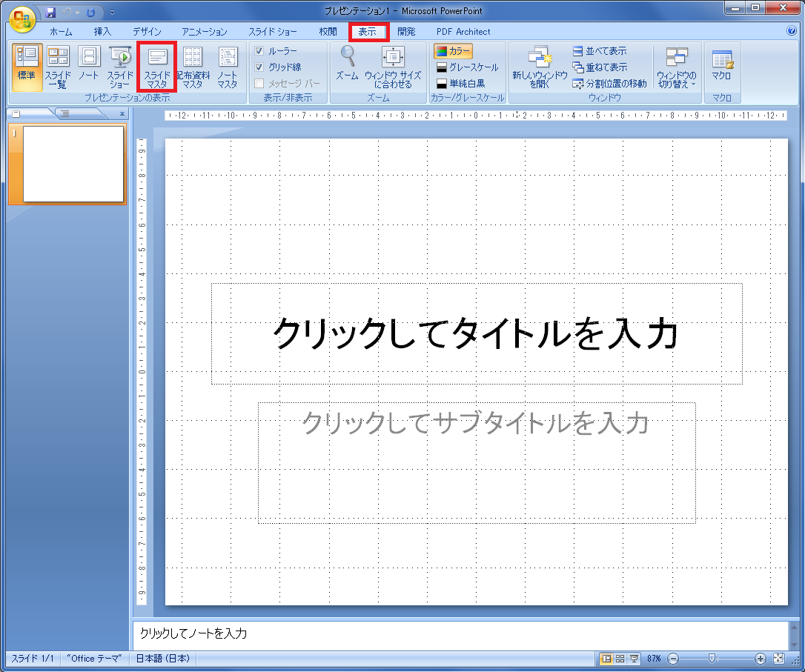Select Grayscale (グレースケール) color mode
The image size is (805, 672).
(467, 67)
